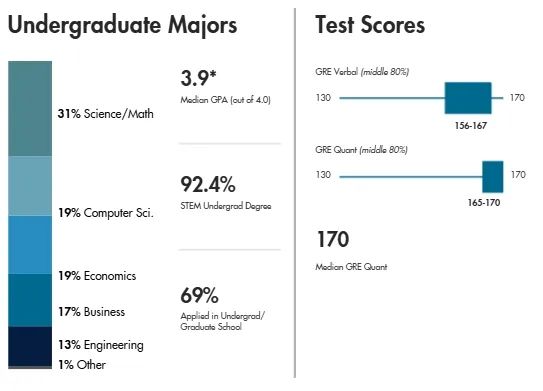Click the 31% Science/Math label

(x=106, y=114)
